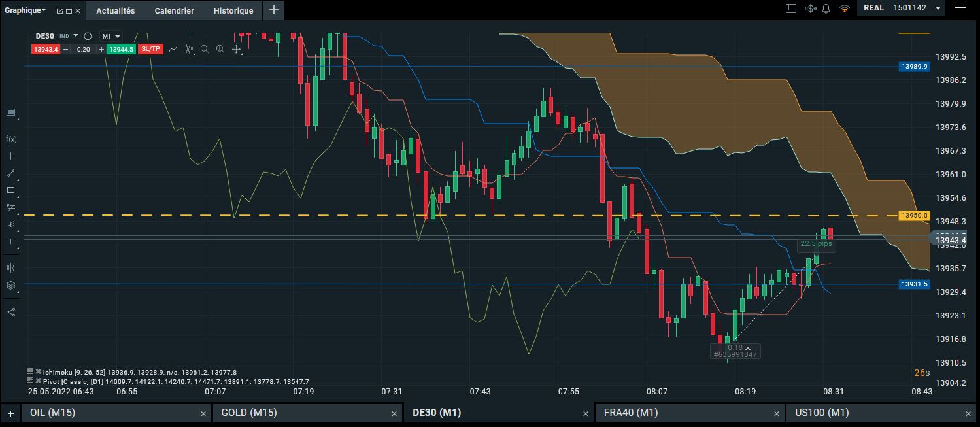The height and width of the screenshot is (427, 980).
Task: Open Ichimoku indicator settings
Action: (30, 371)
